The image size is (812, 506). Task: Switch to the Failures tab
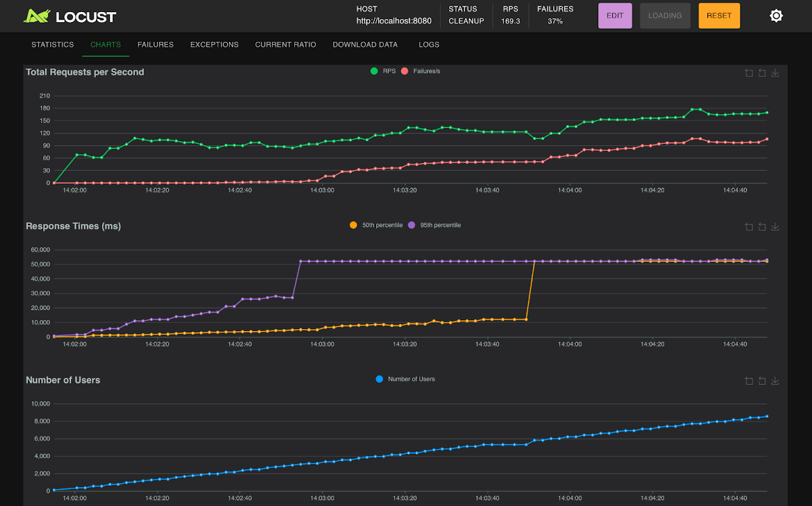[155, 44]
